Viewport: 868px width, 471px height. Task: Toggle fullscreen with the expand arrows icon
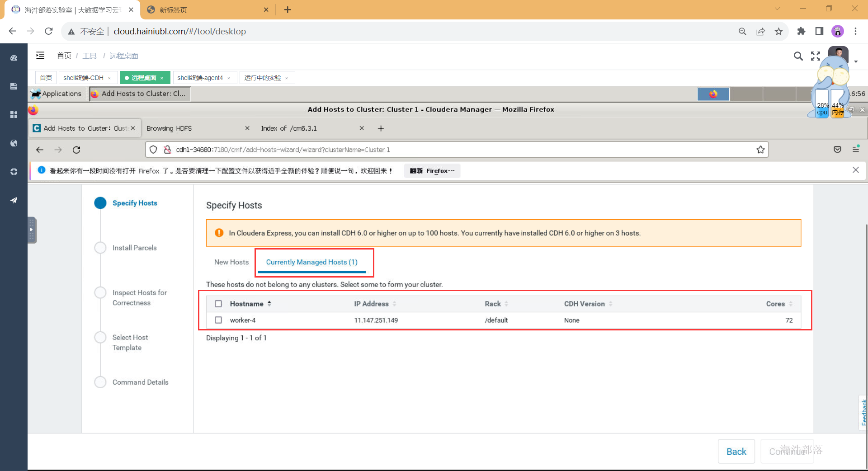click(x=816, y=56)
